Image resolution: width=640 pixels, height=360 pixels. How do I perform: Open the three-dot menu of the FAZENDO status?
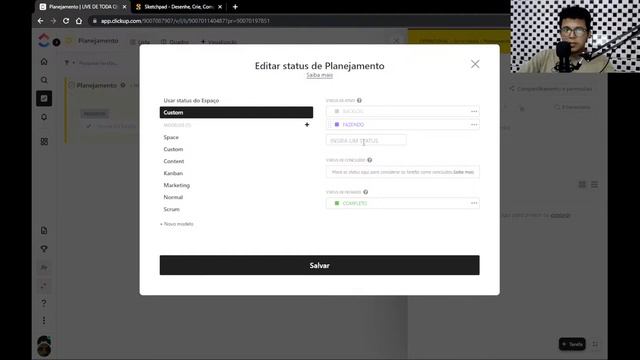(473, 124)
